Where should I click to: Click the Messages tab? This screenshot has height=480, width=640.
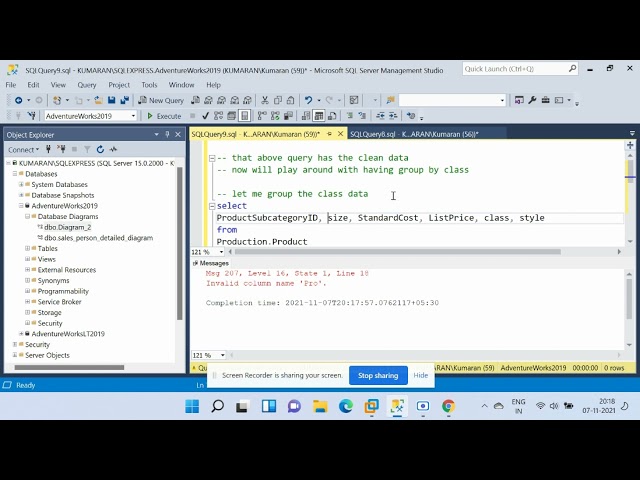211,263
